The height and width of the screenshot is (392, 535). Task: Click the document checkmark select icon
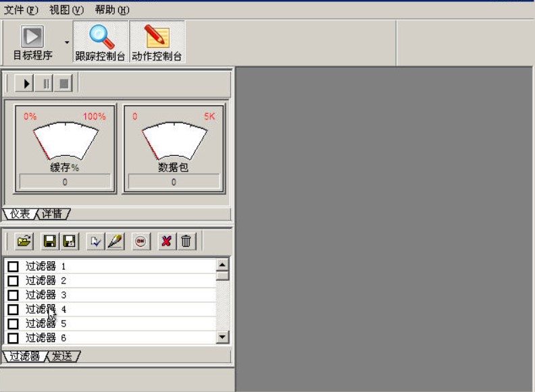95,242
